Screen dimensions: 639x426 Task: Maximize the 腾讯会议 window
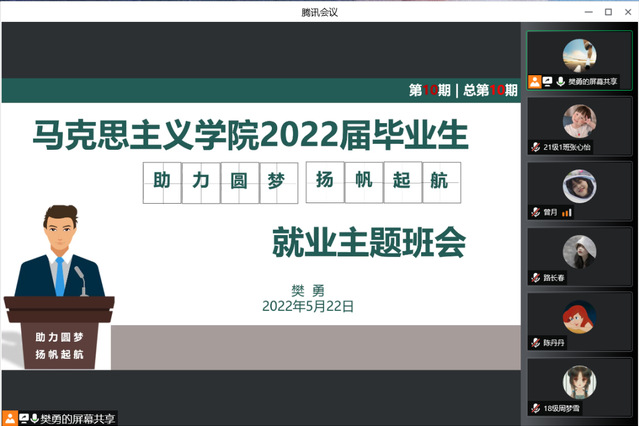tap(606, 10)
